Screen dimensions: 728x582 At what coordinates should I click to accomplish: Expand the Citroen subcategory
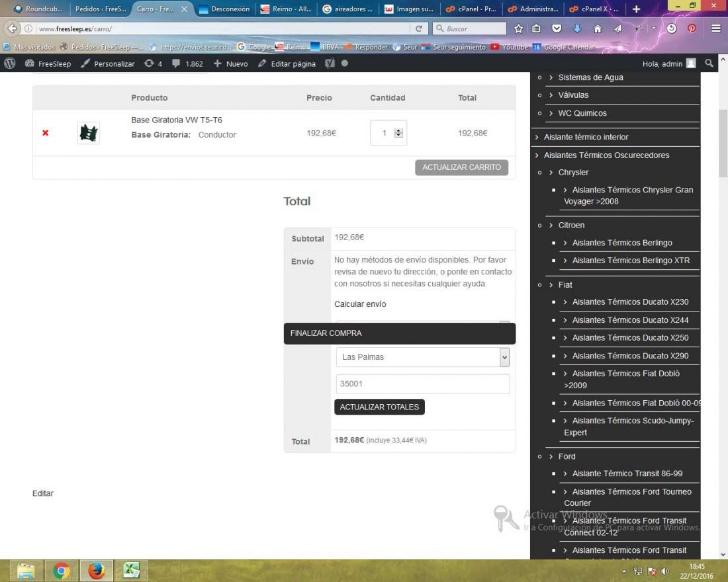pyautogui.click(x=571, y=225)
